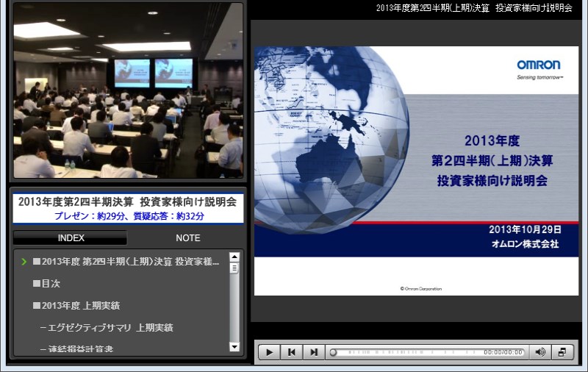588x372 pixels.
Task: Select the 目次 index entry
Action: 46,284
